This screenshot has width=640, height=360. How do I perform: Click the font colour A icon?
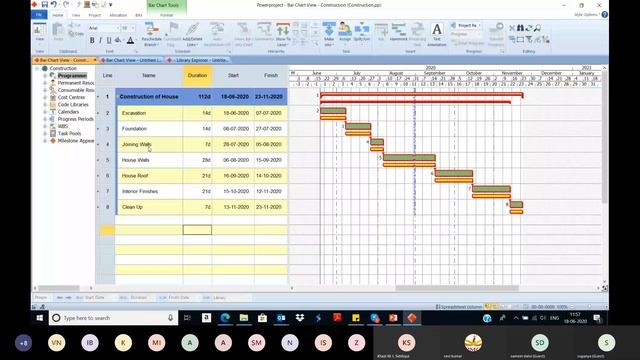130,40
